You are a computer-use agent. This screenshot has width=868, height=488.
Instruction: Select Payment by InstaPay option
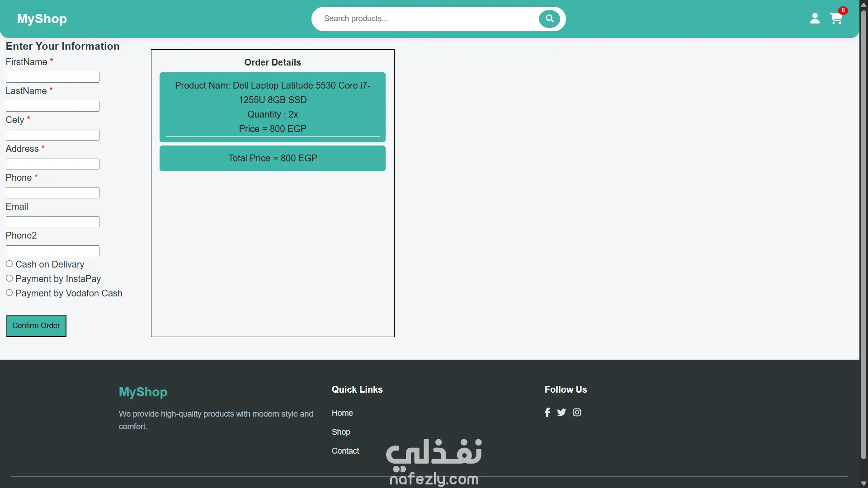[9, 278]
